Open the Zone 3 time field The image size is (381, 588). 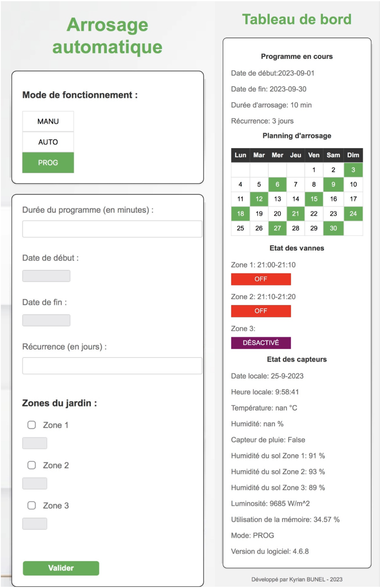[x=35, y=524]
